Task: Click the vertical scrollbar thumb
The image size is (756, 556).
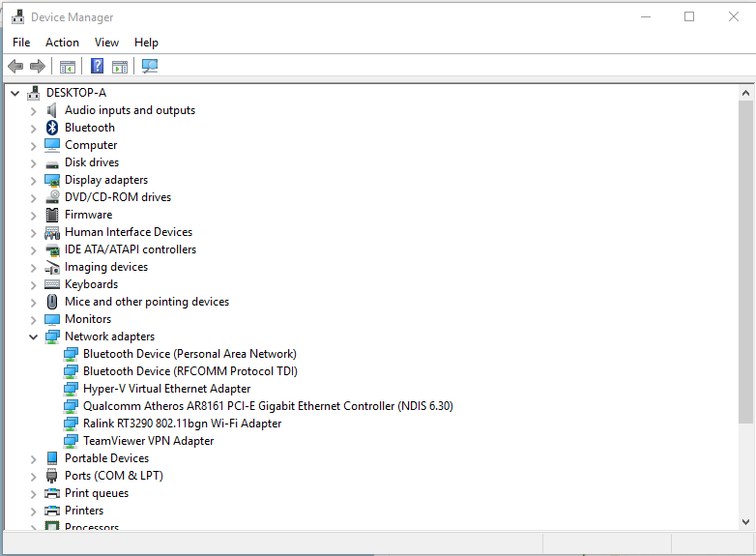Action: [746, 262]
